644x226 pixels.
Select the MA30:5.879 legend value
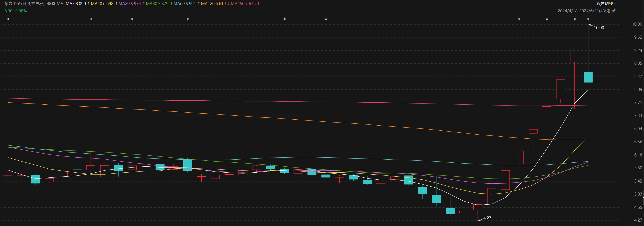pos(157,4)
